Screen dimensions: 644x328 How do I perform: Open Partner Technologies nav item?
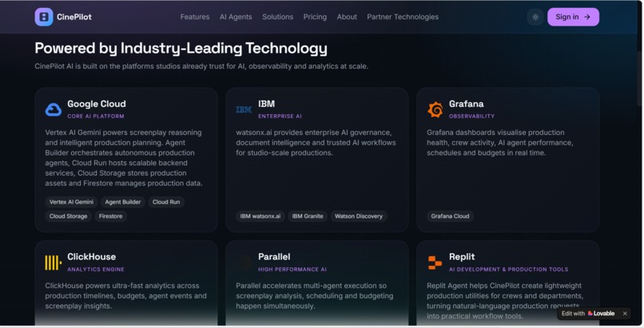tap(403, 17)
